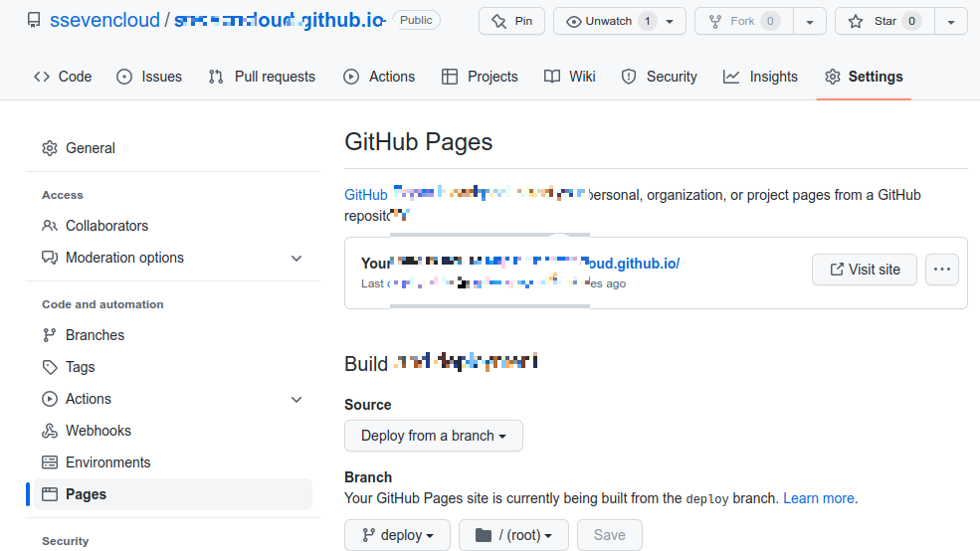Click the repository book icon in header
Viewport: 980px width, 551px height.
(34, 21)
